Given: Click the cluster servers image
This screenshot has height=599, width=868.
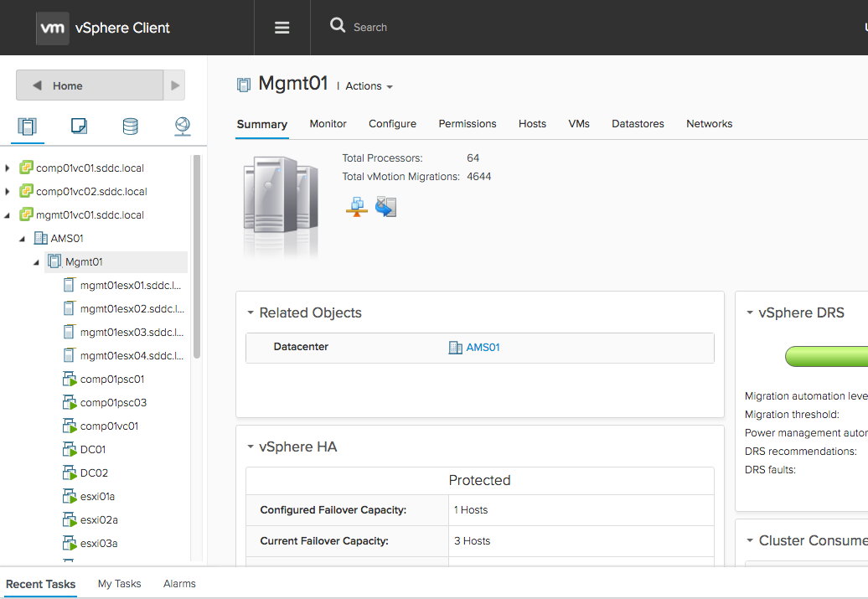Looking at the screenshot, I should 282,206.
